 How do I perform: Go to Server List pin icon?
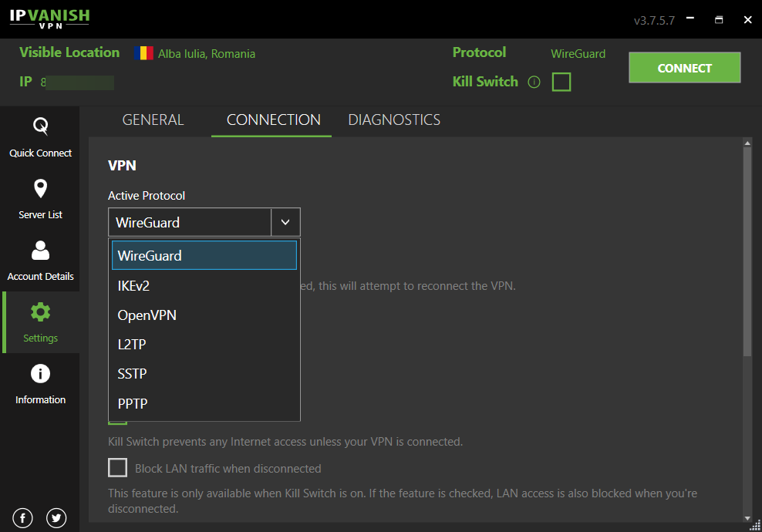click(x=40, y=189)
